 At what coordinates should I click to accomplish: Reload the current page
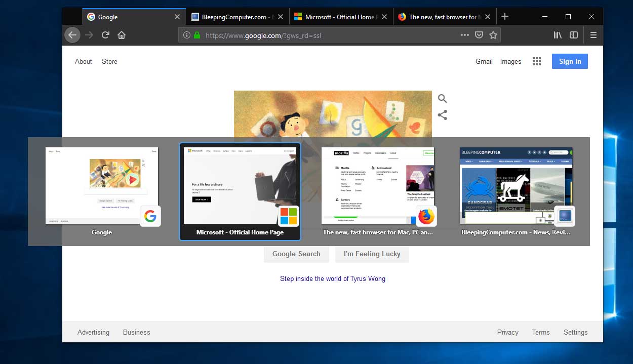(x=105, y=35)
